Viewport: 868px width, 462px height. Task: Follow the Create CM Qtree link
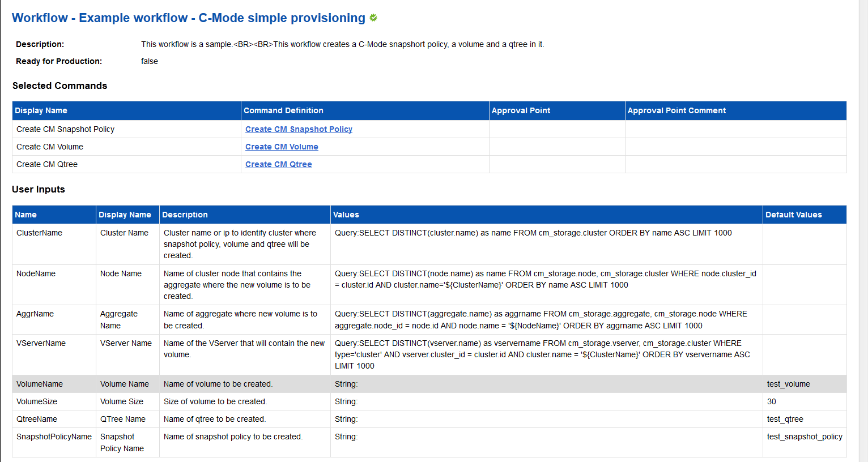point(278,164)
